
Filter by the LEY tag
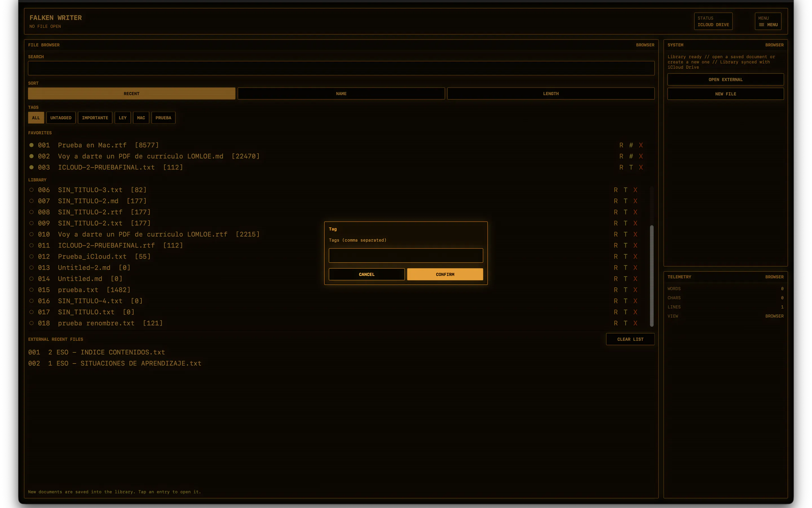point(122,118)
